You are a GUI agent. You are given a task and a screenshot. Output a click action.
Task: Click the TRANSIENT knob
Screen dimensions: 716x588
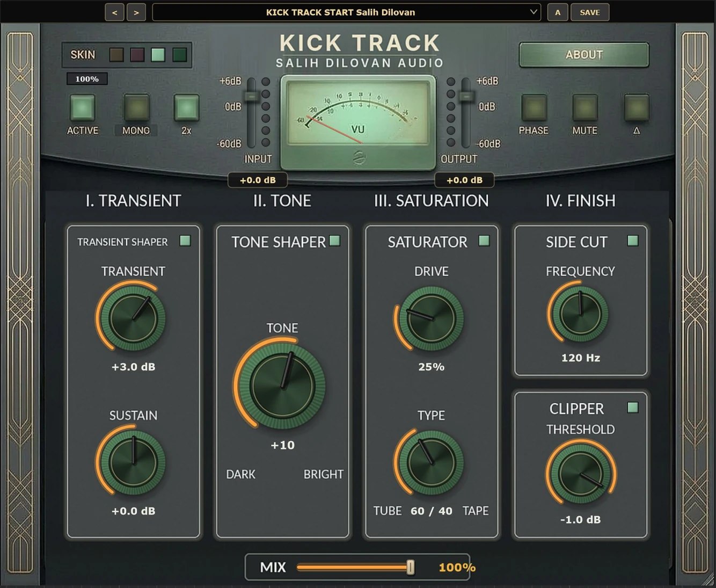[x=133, y=318]
